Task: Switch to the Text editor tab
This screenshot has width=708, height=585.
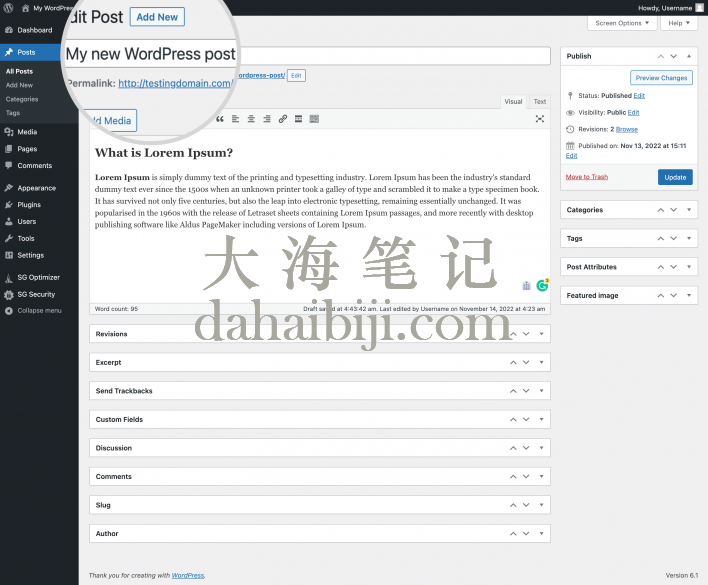Action: pos(540,102)
